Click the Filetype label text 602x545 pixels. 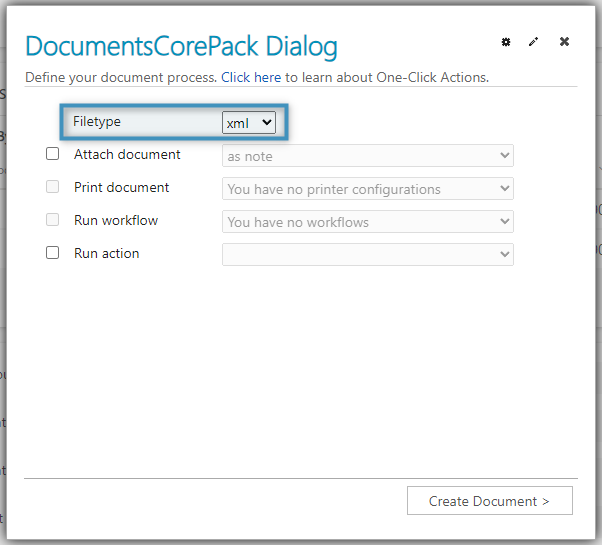(x=97, y=122)
